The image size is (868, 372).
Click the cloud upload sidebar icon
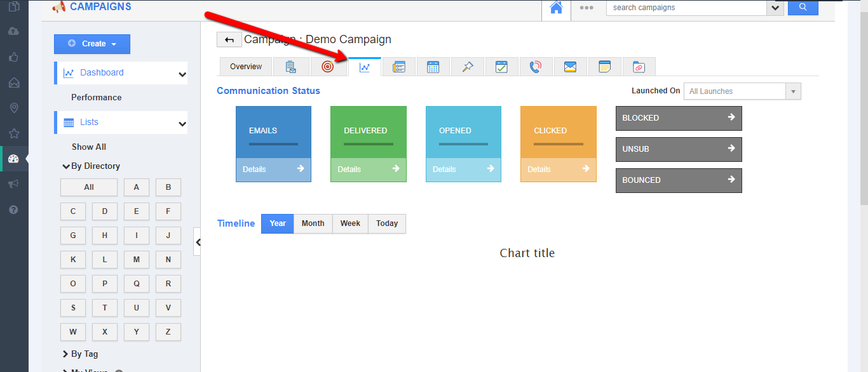point(14,31)
